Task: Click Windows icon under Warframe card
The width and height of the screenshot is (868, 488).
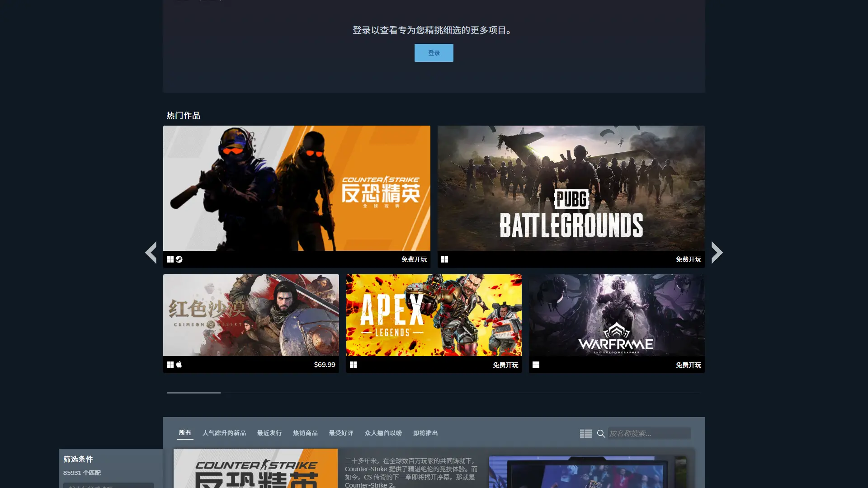Action: (x=536, y=365)
